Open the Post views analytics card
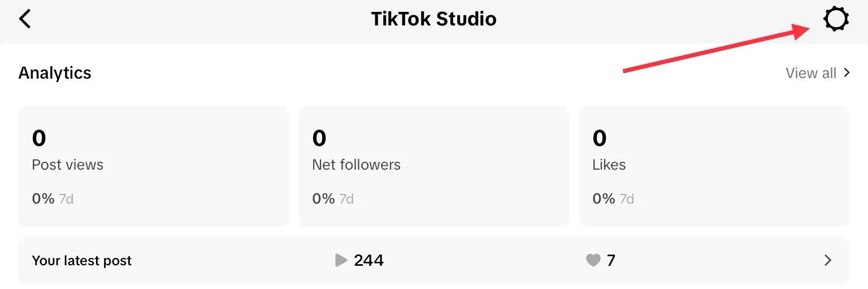Viewport: 868px width, 289px height. coord(153,166)
